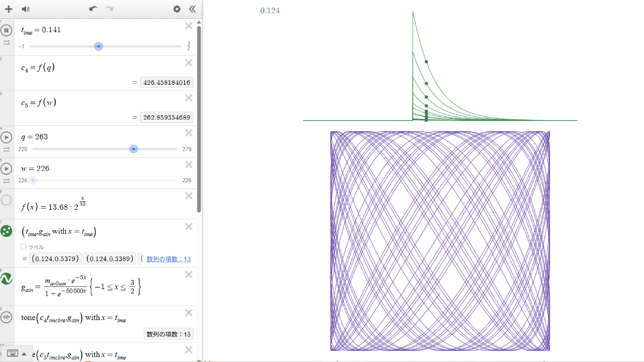The image size is (644, 362).
Task: Expand the on-screen keyboard panel
Action: point(16,353)
